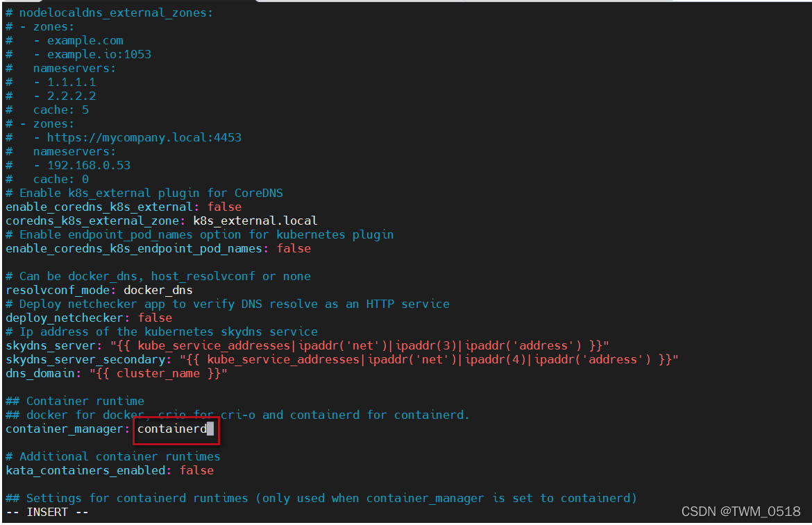Click the example.io:1053 zone entry
The image size is (812, 525).
99,54
